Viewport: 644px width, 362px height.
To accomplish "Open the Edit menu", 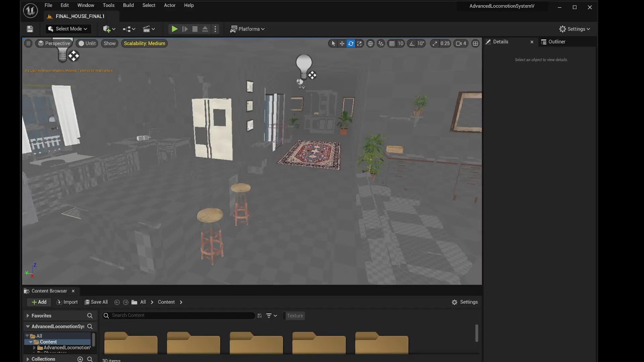I will point(65,6).
